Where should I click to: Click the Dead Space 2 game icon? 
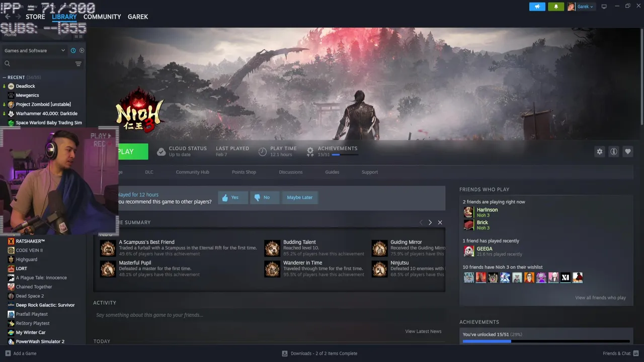tap(11, 296)
